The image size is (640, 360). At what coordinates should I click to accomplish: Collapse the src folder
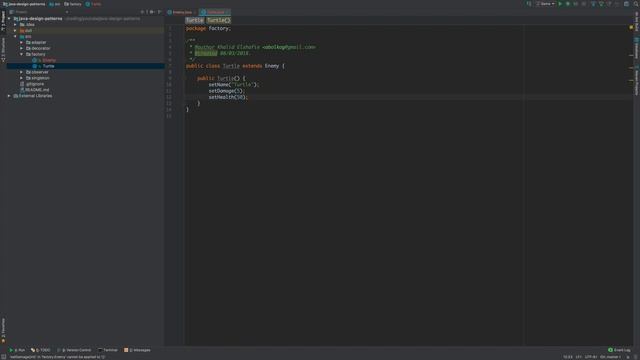click(x=16, y=36)
